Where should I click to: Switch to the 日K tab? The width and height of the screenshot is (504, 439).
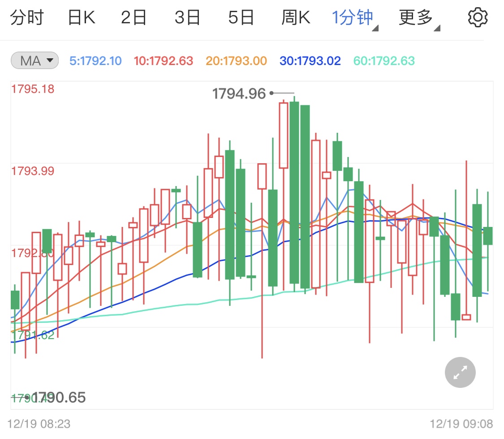(x=82, y=17)
